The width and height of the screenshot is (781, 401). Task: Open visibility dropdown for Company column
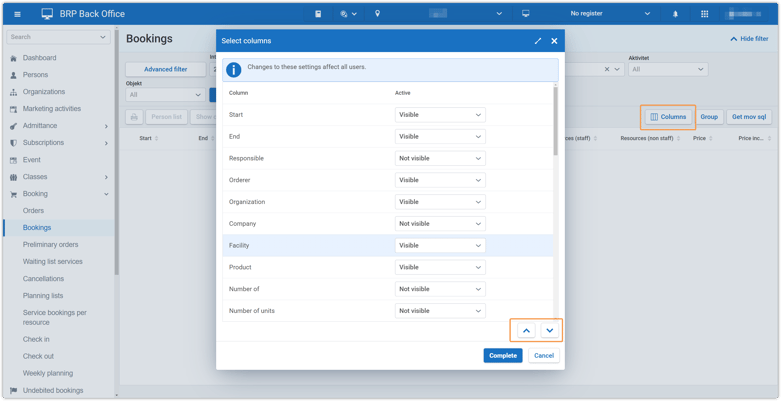[440, 224]
